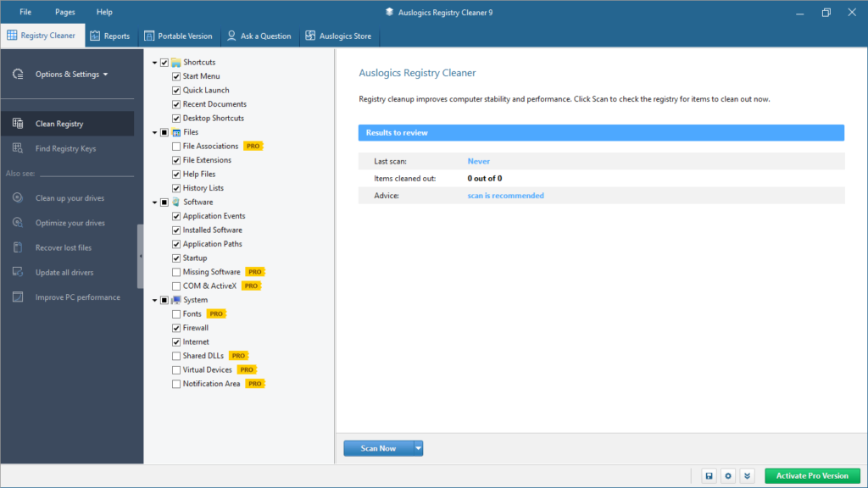Collapse the Shortcuts category tree
Image resolution: width=868 pixels, height=488 pixels.
tap(154, 62)
